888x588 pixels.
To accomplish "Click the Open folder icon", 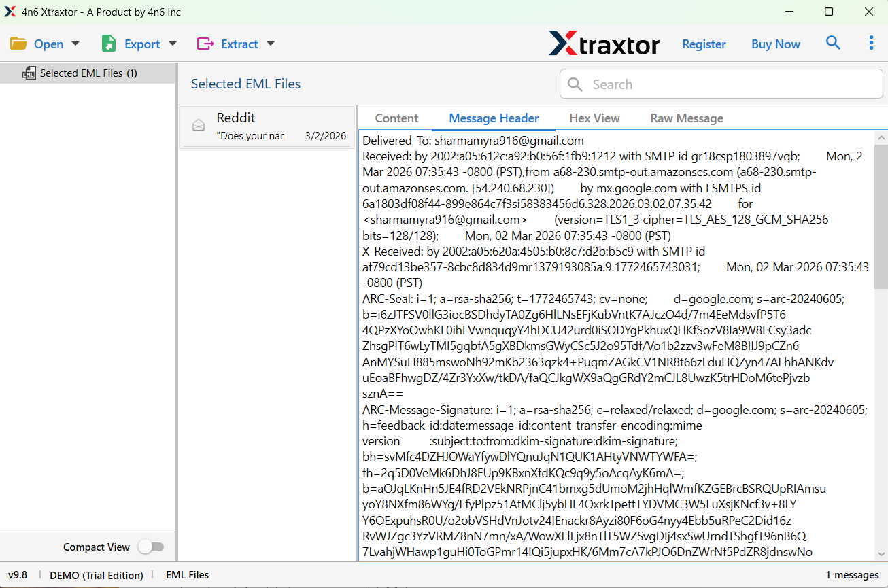I will click(18, 44).
